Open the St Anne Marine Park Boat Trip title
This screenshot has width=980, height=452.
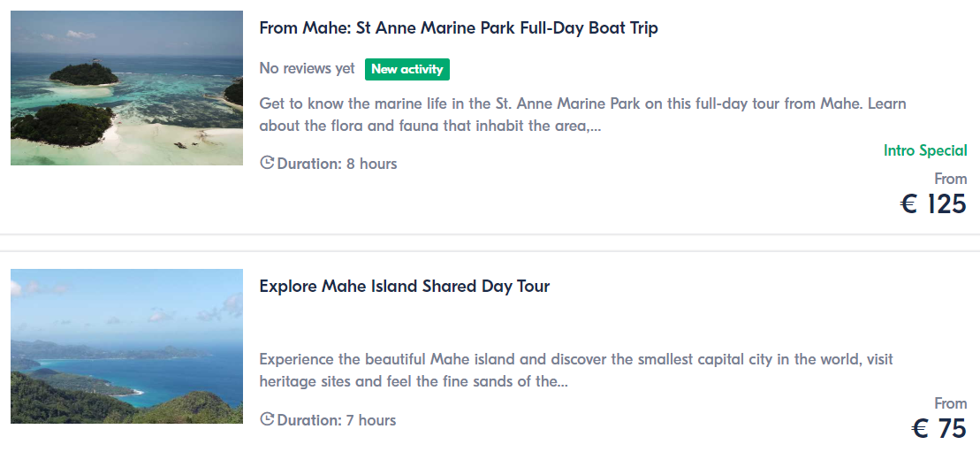[x=458, y=27]
